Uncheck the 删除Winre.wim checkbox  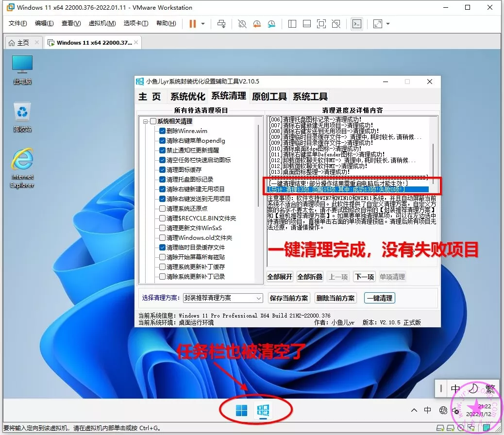[x=163, y=131]
